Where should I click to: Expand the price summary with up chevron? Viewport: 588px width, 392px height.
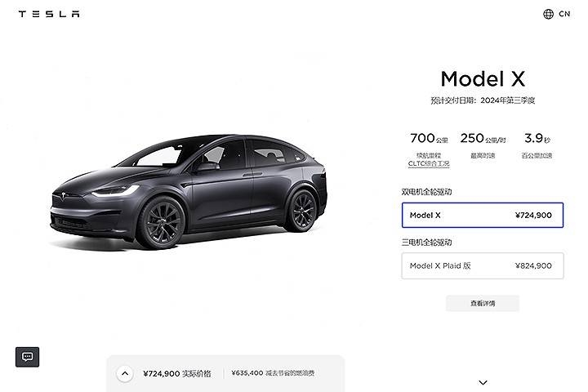125,373
